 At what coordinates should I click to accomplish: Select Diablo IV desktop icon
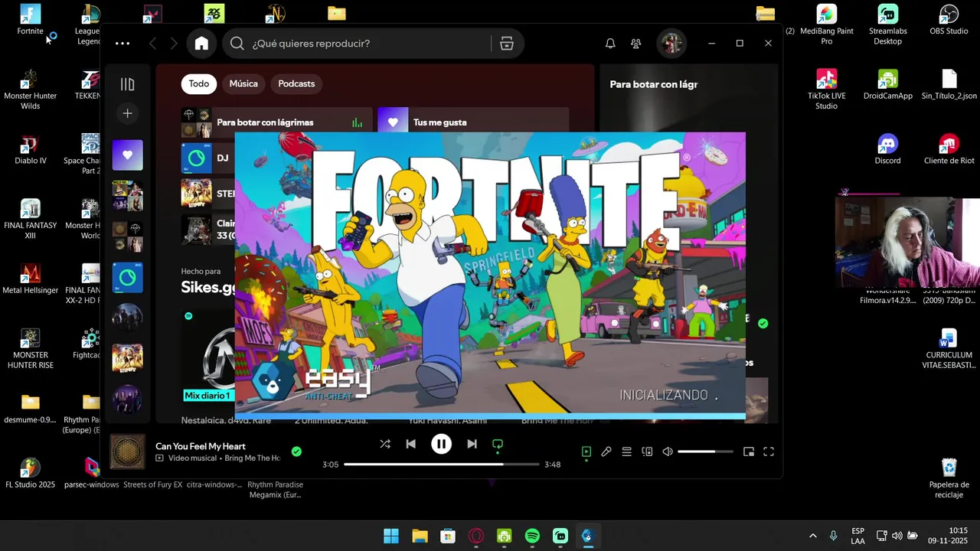tap(30, 150)
